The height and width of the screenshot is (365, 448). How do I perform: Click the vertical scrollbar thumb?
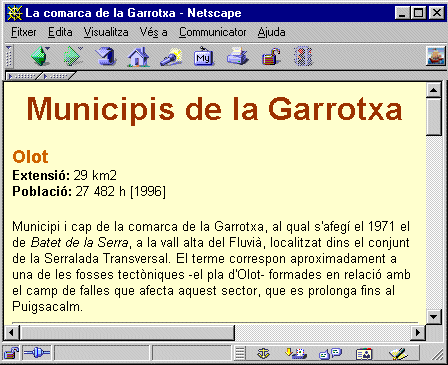(434, 116)
